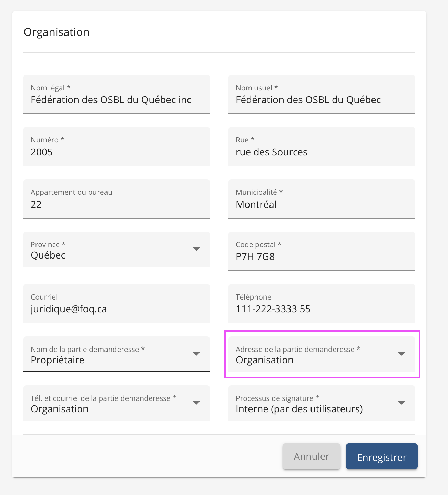This screenshot has width=448, height=495.
Task: Select the Rue input field
Action: pos(321,152)
